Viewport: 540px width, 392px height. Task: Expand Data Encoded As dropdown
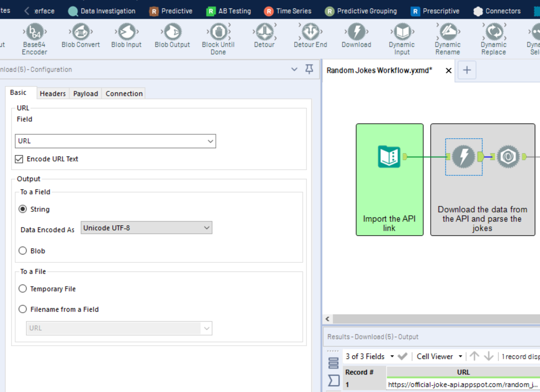147,228
